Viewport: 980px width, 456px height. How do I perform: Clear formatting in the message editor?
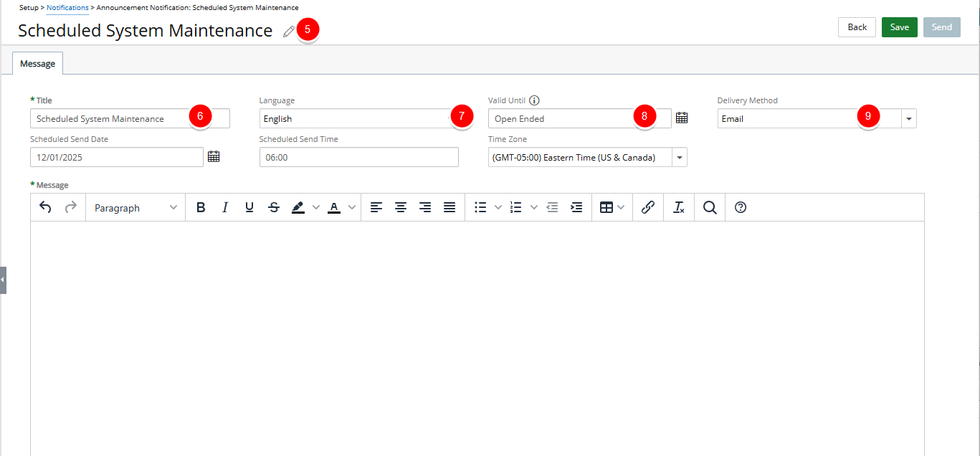679,207
